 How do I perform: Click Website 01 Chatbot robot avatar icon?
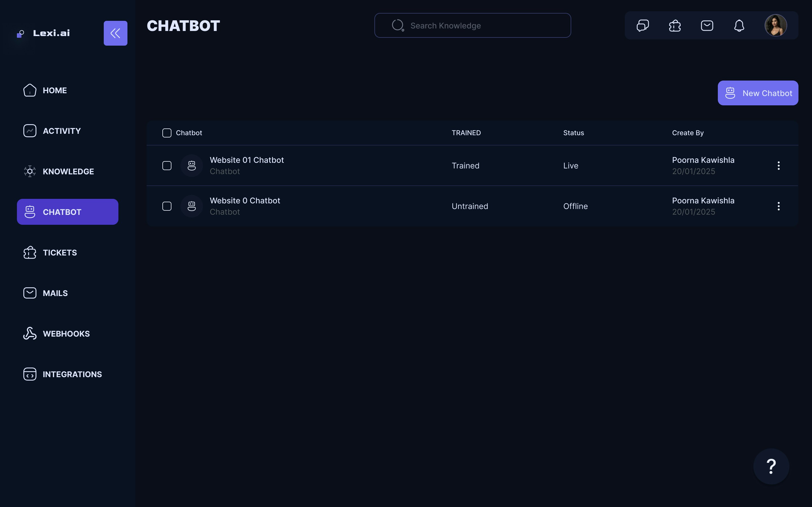[x=192, y=166]
